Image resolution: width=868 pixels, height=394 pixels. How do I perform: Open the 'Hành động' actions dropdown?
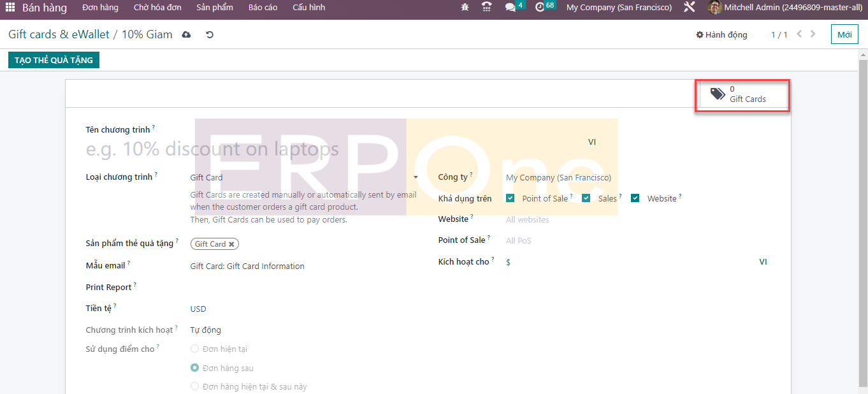coord(721,34)
